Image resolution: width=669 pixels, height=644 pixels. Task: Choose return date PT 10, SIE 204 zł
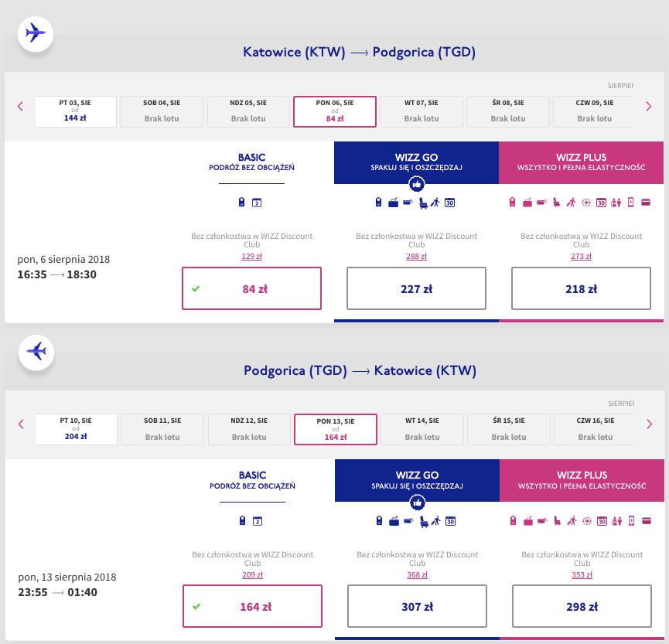77,430
